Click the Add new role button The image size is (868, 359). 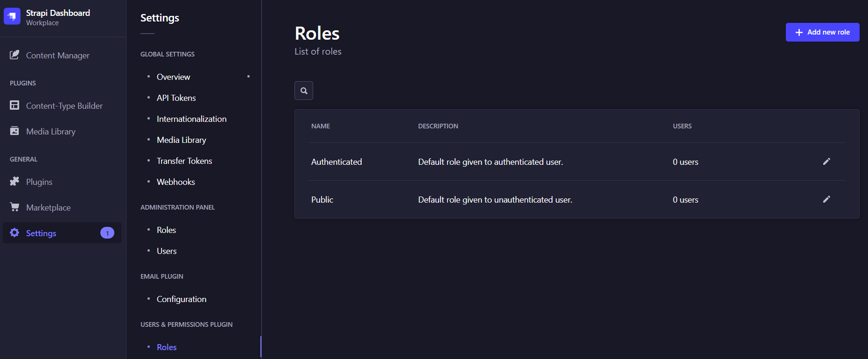pyautogui.click(x=822, y=32)
